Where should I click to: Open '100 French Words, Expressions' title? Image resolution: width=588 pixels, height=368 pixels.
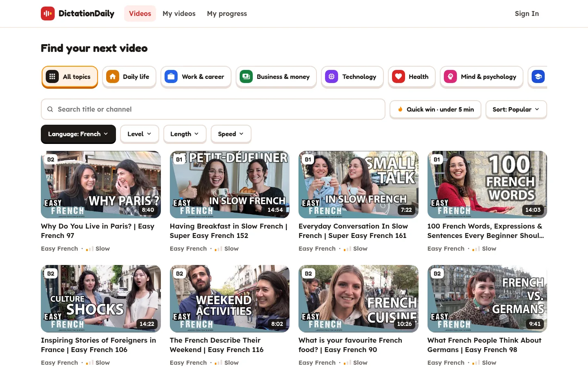486,231
